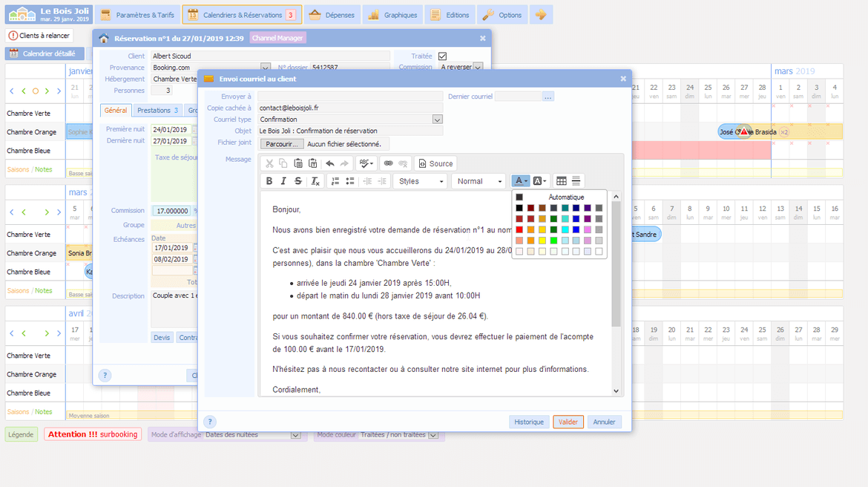Open the Normal paragraph format dropdown
868x487 pixels.
(479, 181)
